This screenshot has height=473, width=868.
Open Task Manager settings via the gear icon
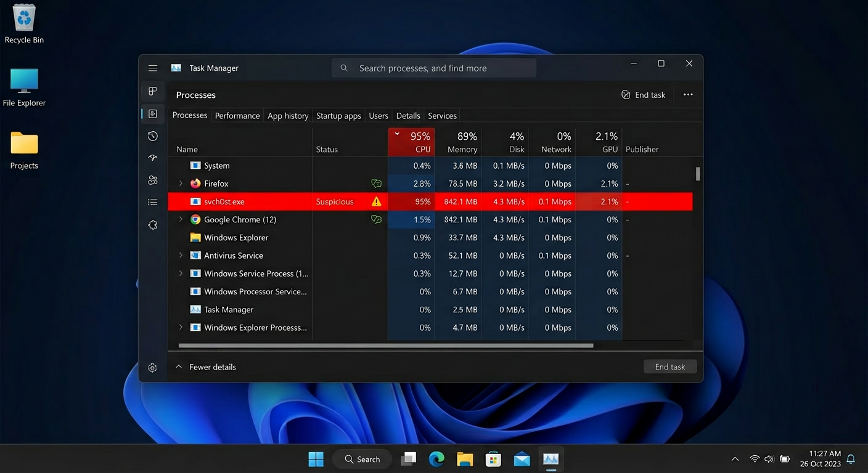pos(152,367)
